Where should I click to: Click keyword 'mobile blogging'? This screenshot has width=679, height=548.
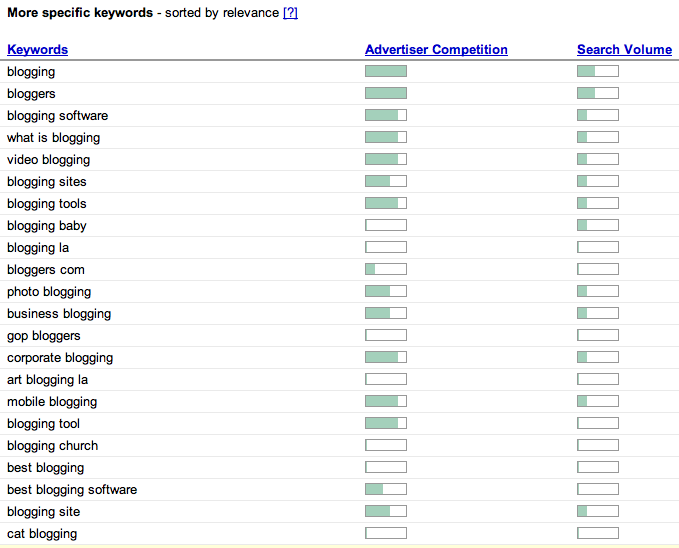[x=52, y=402]
